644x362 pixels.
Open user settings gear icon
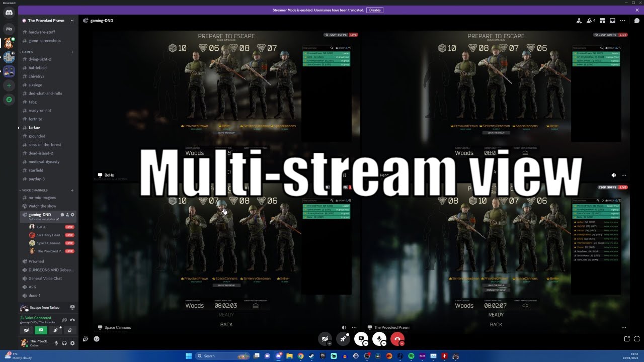(72, 343)
